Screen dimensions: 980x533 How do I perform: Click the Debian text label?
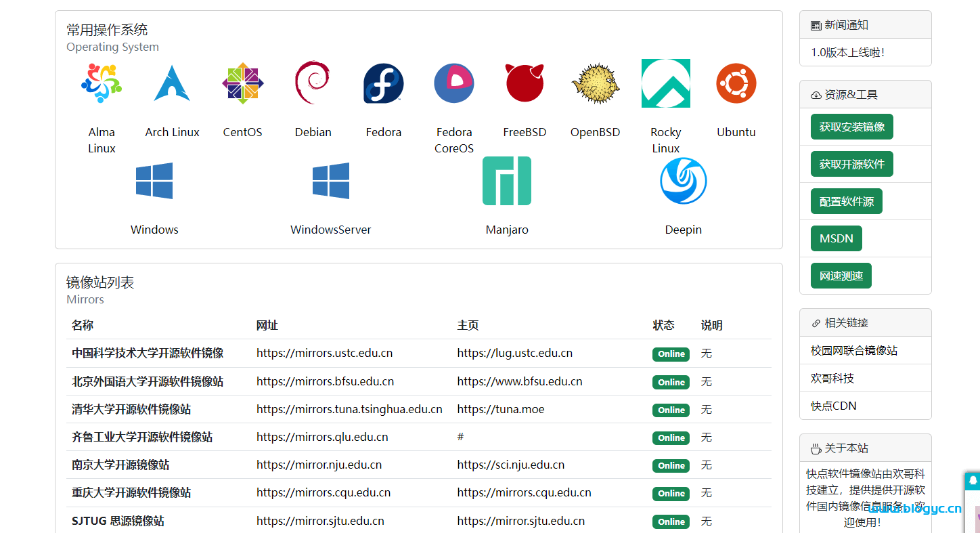313,132
